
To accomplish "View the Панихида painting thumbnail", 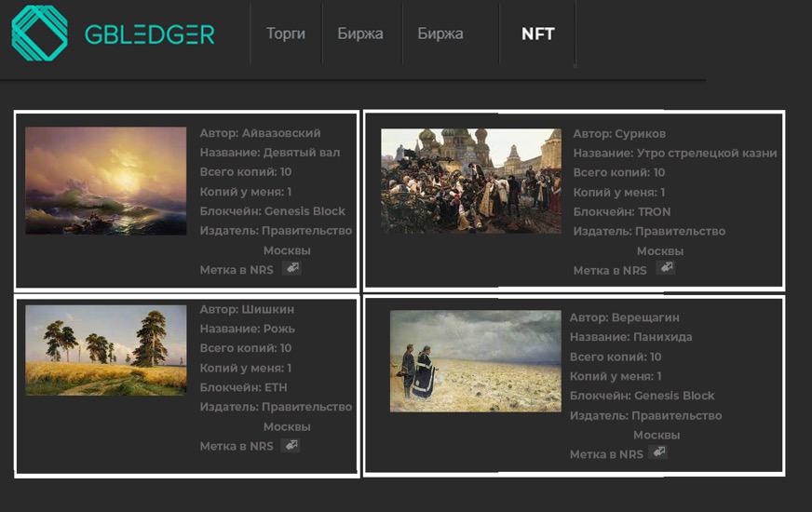I will (476, 361).
